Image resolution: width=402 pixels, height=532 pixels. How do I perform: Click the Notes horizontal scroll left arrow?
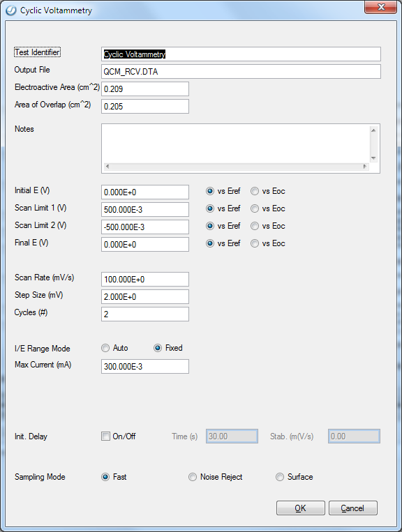(x=107, y=167)
